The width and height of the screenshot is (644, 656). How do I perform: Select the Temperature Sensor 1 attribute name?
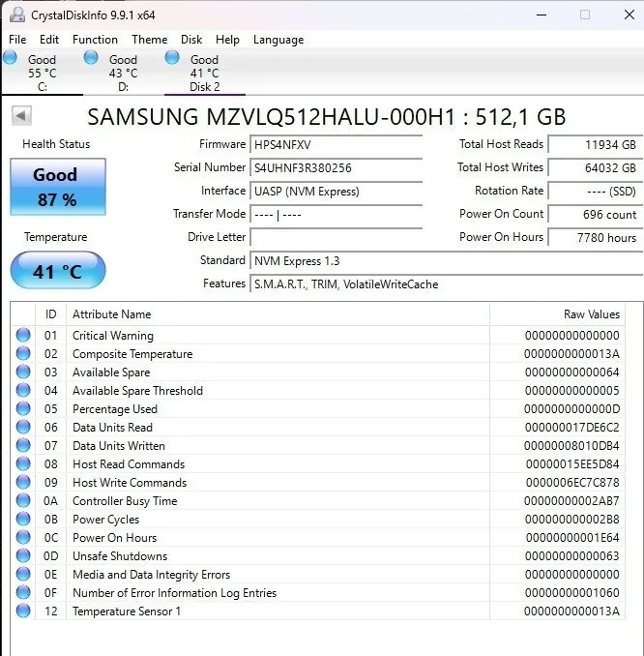click(x=127, y=611)
